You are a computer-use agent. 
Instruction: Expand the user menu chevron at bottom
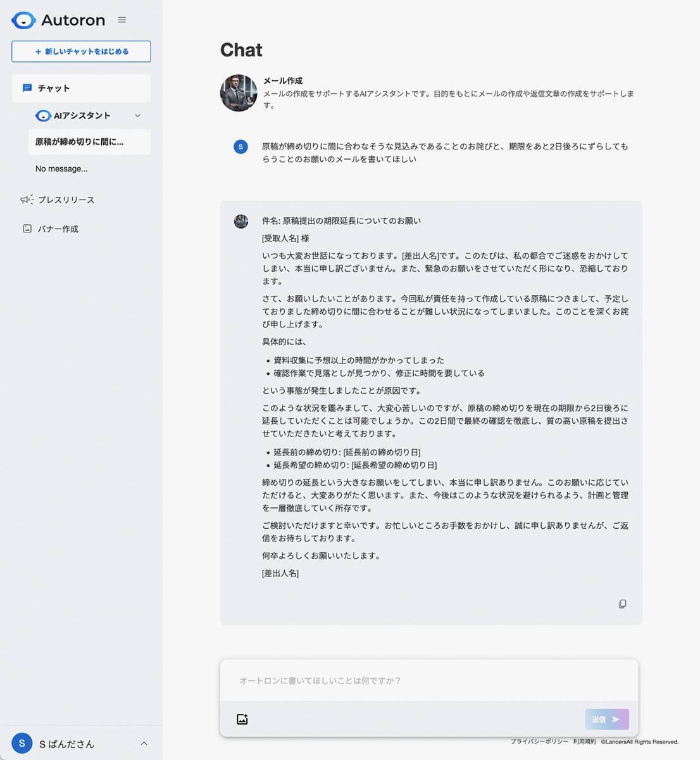[x=144, y=744]
